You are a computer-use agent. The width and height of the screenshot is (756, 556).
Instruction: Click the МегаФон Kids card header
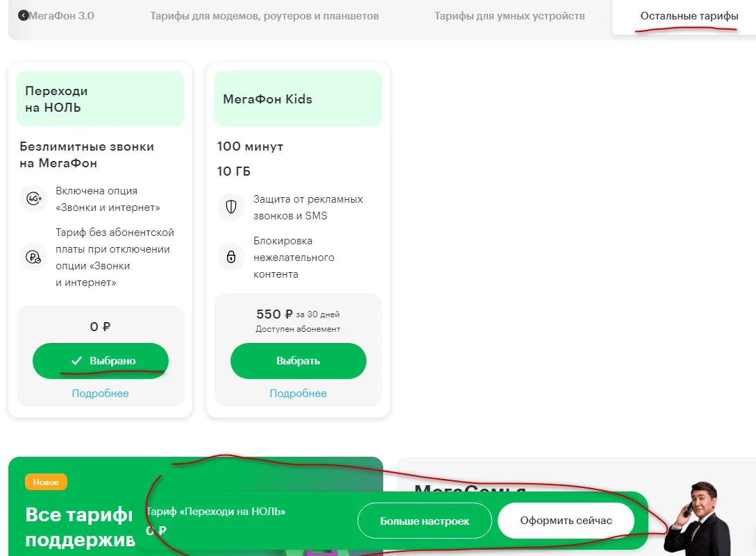[x=298, y=99]
